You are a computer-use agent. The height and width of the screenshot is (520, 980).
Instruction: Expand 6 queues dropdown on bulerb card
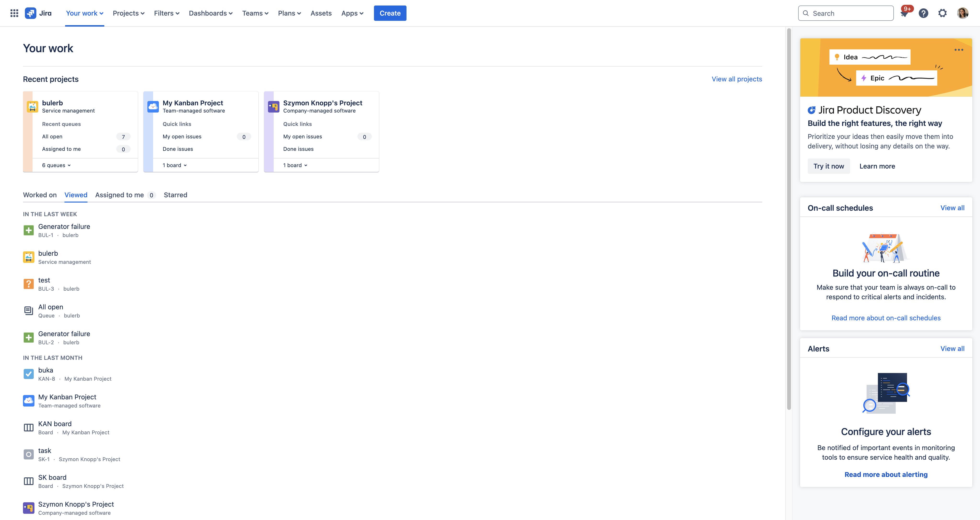point(56,165)
